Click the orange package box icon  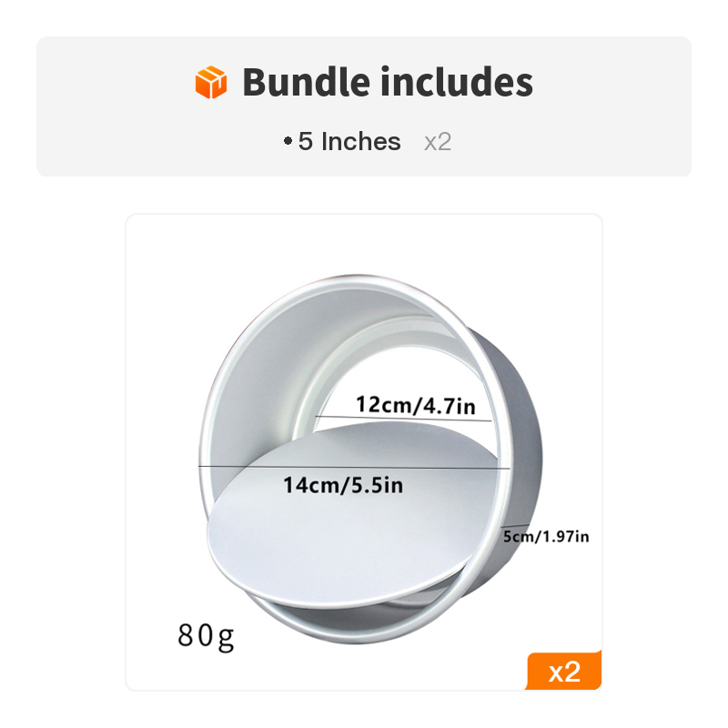(210, 83)
